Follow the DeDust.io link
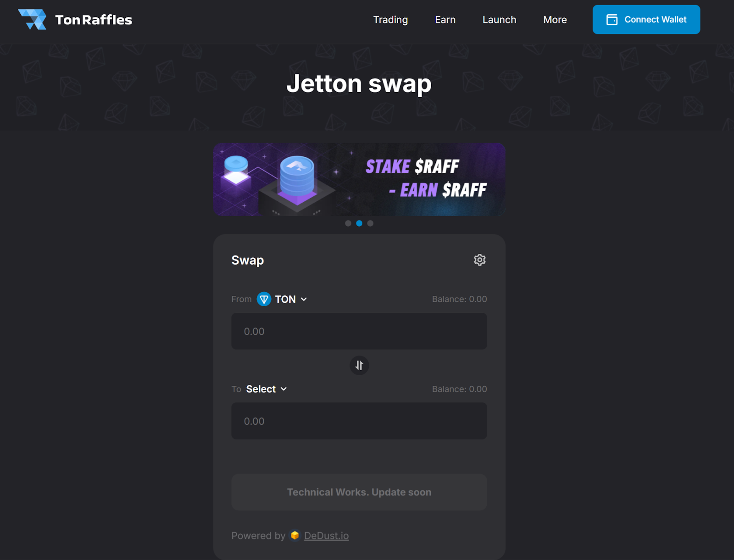Image resolution: width=734 pixels, height=560 pixels. (x=326, y=536)
